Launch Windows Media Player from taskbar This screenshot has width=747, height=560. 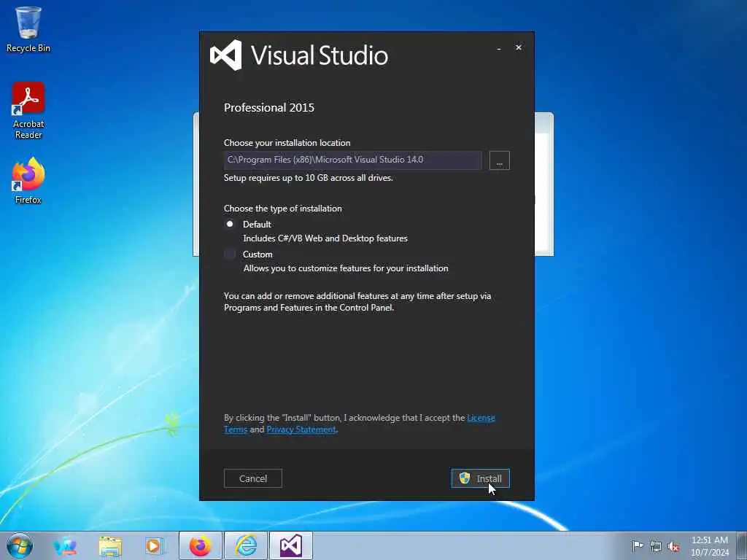(155, 546)
